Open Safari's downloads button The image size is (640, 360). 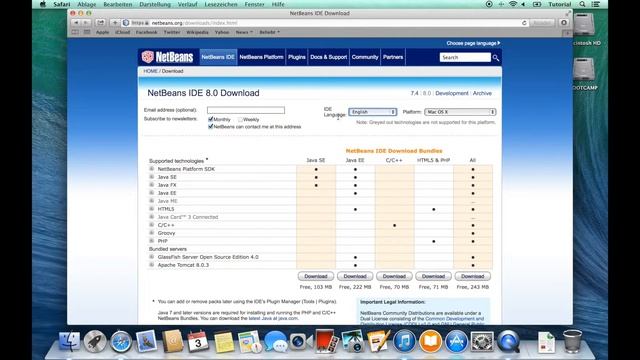point(564,23)
